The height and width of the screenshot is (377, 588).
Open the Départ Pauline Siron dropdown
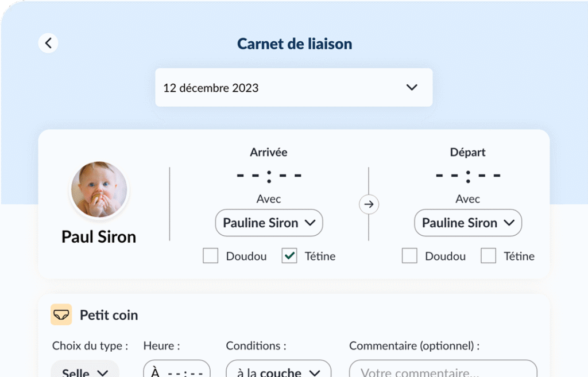coord(468,223)
